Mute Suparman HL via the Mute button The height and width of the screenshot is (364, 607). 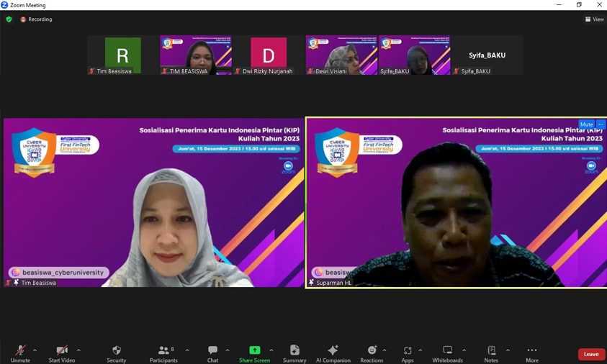[587, 124]
